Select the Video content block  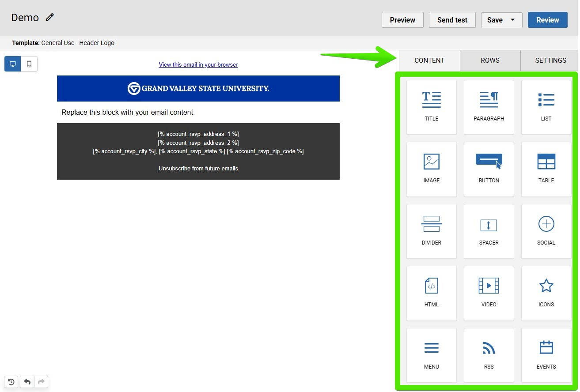(489, 293)
